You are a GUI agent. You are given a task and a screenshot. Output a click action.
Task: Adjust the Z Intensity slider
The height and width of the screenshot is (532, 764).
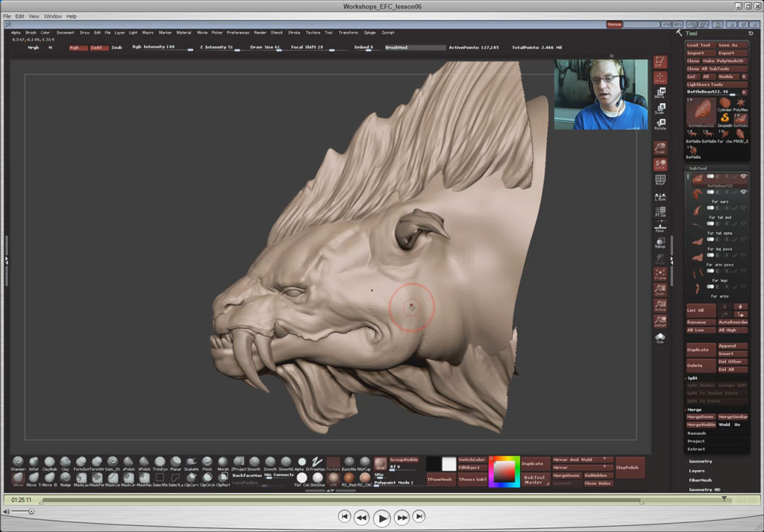(x=220, y=48)
